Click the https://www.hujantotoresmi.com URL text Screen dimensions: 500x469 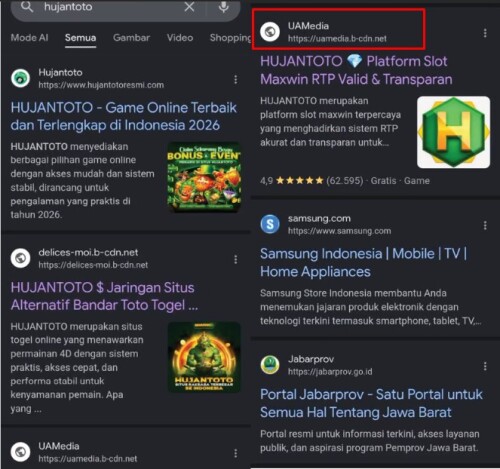[x=101, y=85]
